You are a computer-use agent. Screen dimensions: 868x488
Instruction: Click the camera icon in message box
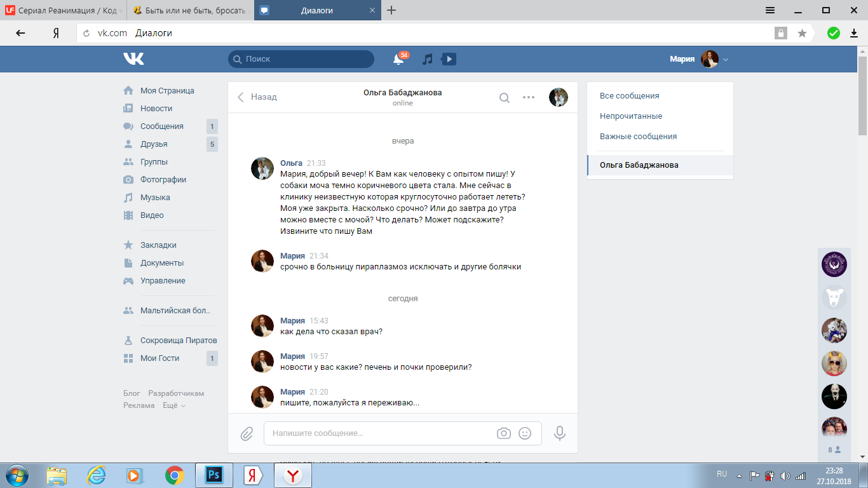504,433
